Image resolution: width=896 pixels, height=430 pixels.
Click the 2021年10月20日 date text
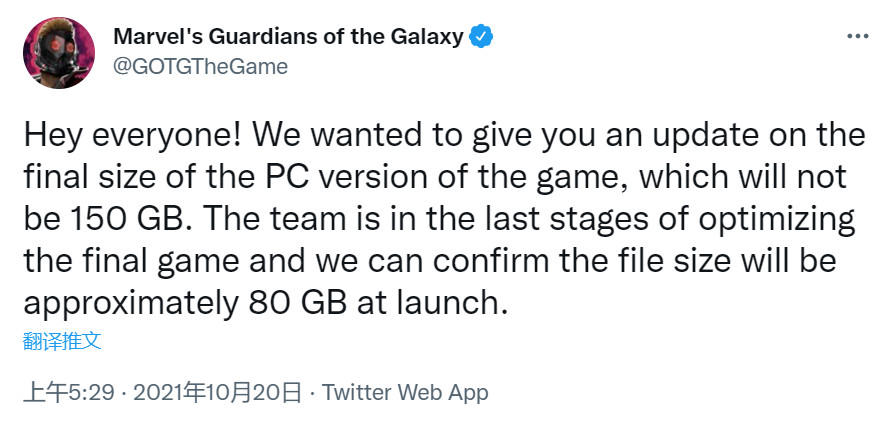[216, 392]
